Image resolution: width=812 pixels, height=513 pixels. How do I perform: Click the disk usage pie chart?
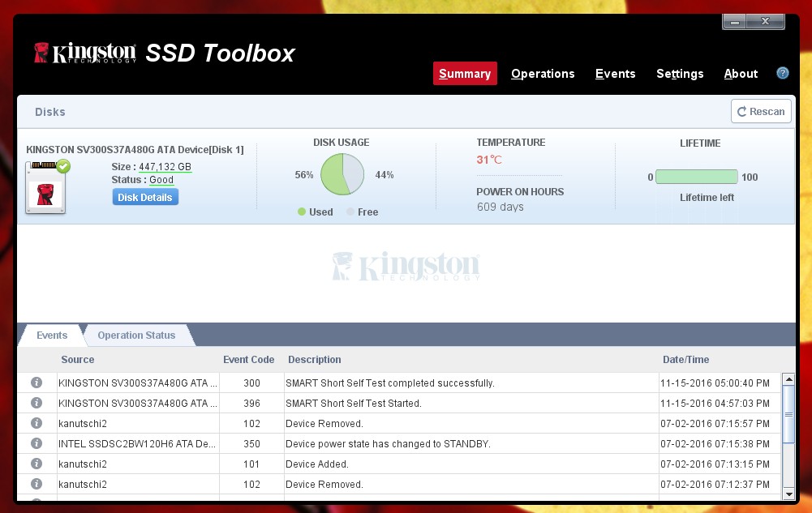click(342, 174)
